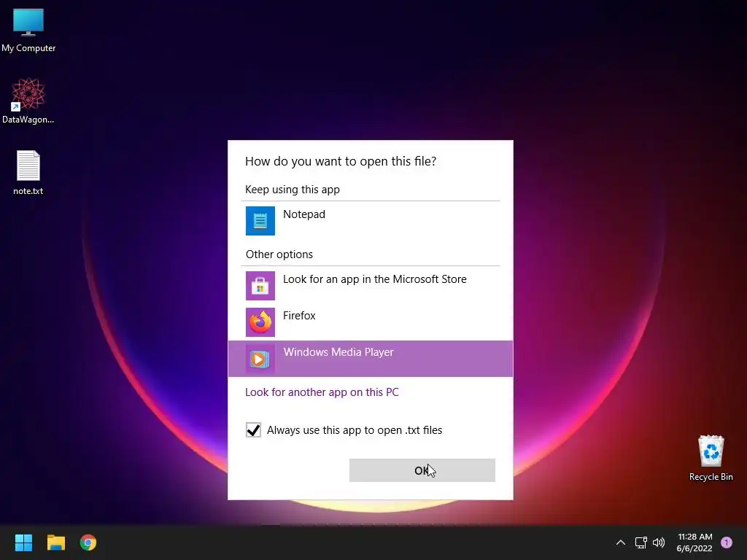
Task: Open notification badge in taskbar corner
Action: point(727,542)
